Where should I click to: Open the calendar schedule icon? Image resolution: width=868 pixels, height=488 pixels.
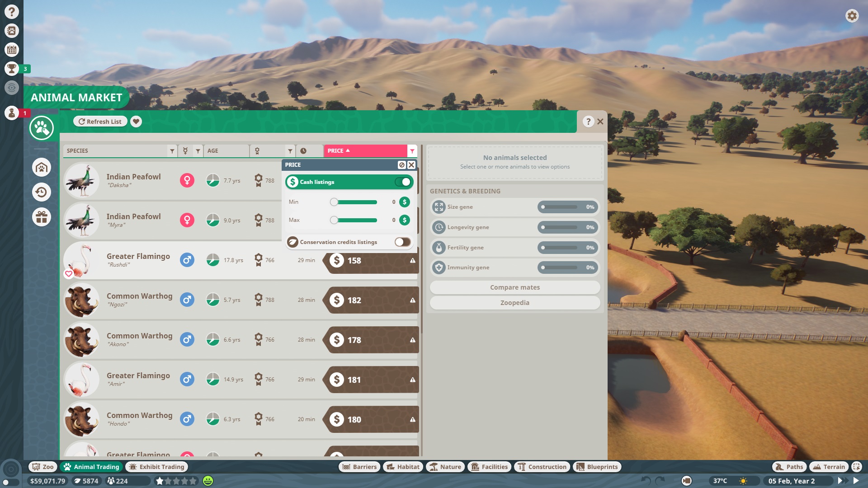click(x=12, y=50)
